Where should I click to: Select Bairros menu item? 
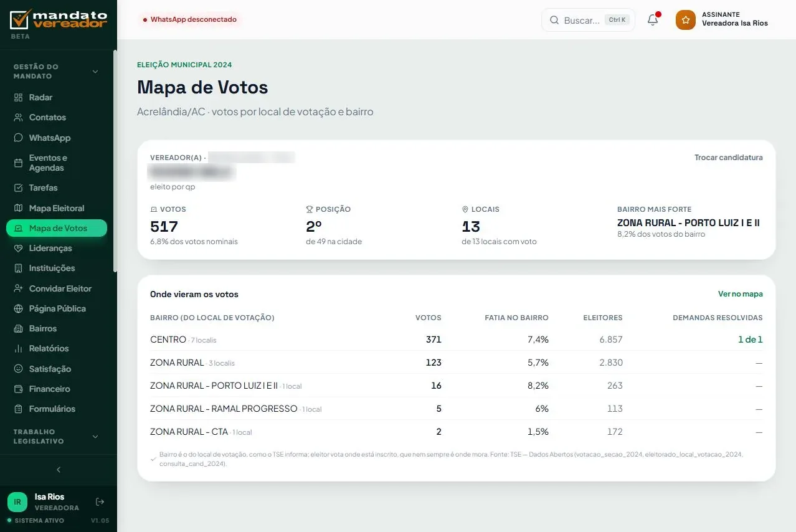[57, 328]
